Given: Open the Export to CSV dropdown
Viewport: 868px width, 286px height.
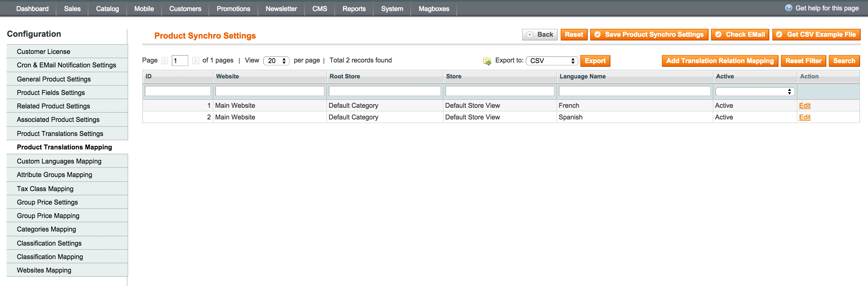Looking at the screenshot, I should pyautogui.click(x=551, y=61).
